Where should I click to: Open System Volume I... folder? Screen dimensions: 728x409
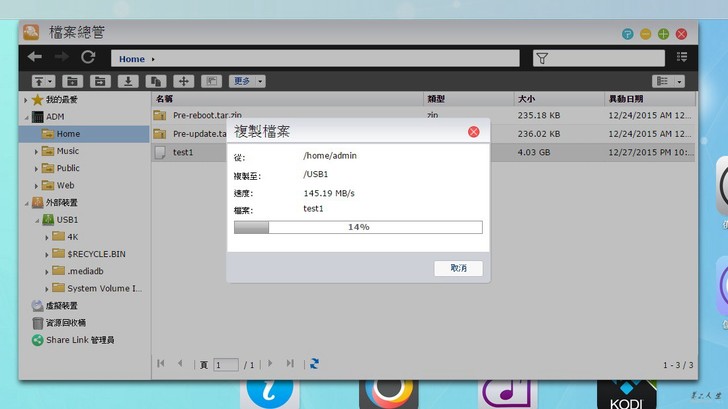(x=104, y=288)
